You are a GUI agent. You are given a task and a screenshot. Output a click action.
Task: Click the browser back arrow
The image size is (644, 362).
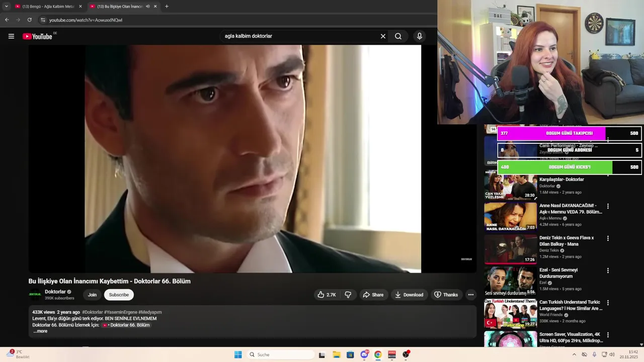click(7, 20)
